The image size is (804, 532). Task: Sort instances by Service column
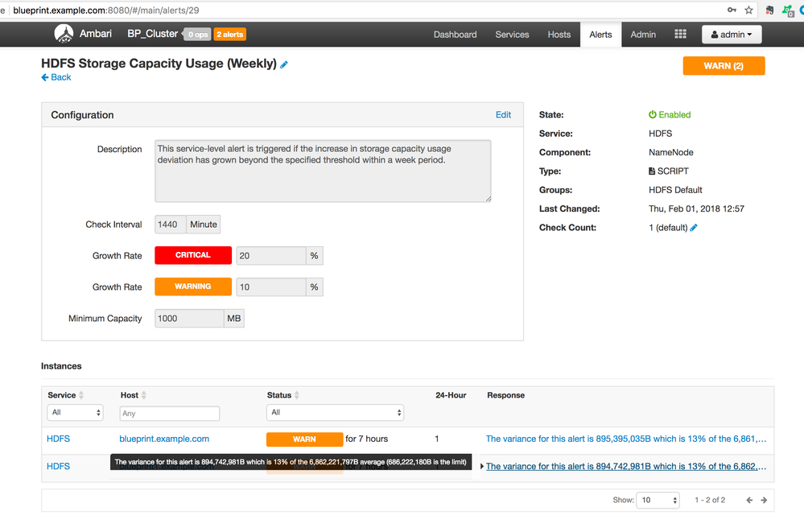(81, 395)
